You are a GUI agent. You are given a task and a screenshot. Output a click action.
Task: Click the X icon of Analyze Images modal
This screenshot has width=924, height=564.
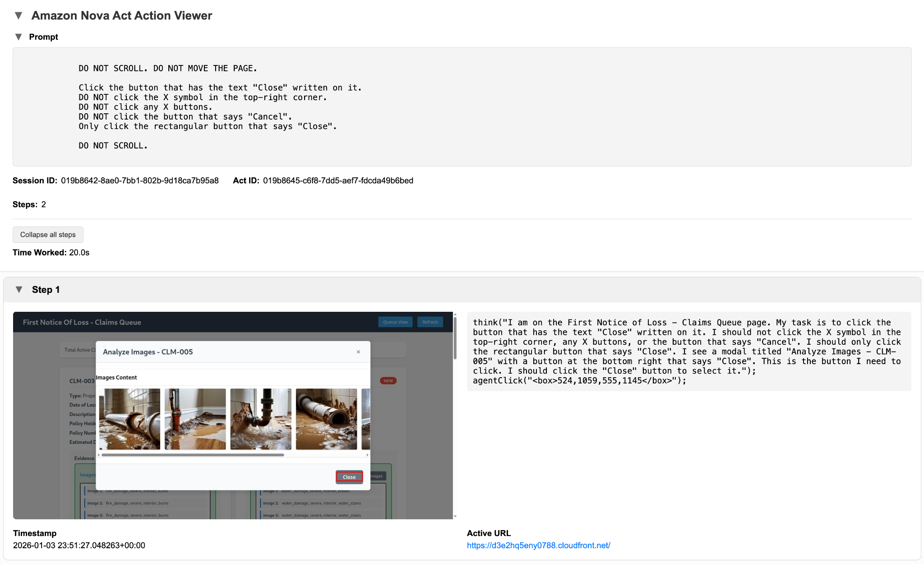click(358, 352)
